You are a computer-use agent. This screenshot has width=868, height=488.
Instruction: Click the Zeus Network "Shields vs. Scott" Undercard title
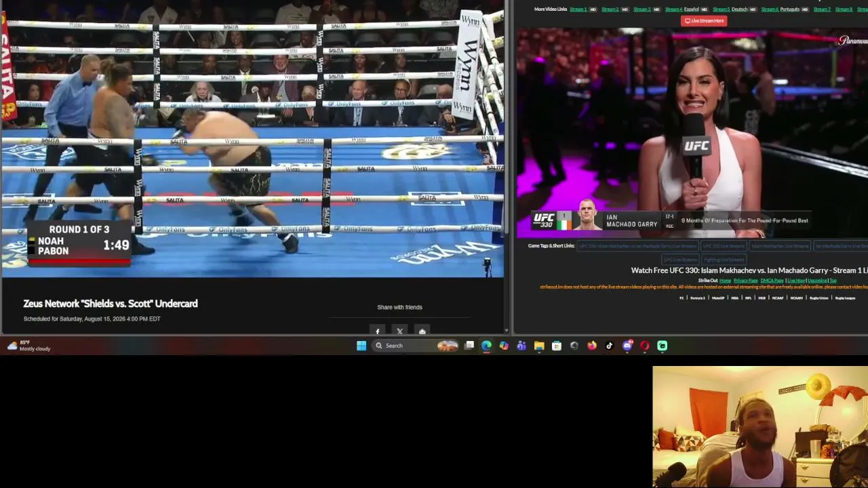pos(111,304)
